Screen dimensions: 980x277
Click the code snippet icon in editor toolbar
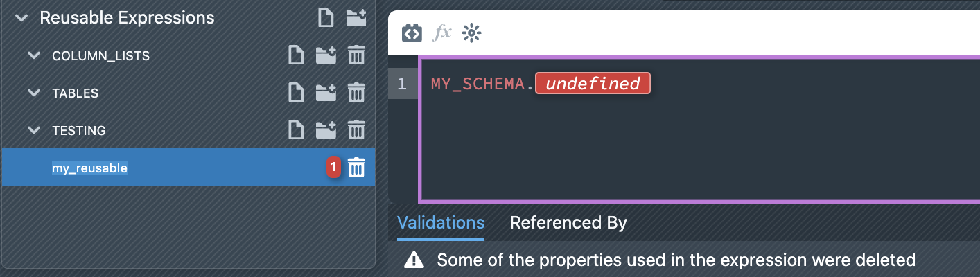click(x=412, y=33)
